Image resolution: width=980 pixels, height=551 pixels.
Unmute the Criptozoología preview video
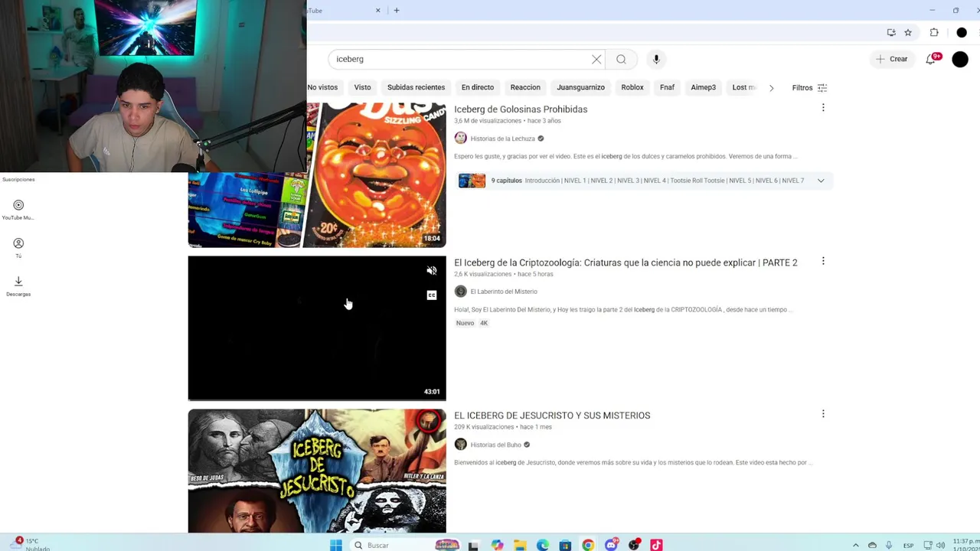pyautogui.click(x=432, y=270)
